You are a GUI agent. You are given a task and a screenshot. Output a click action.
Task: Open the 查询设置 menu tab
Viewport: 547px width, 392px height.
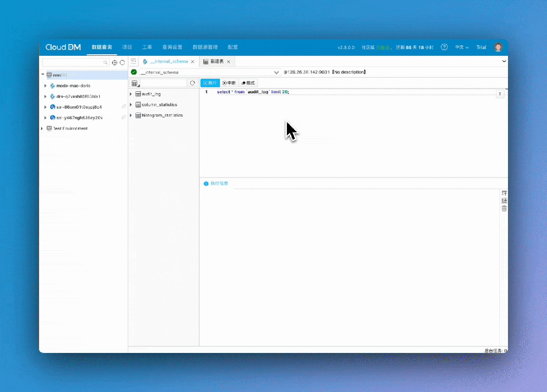(x=172, y=47)
